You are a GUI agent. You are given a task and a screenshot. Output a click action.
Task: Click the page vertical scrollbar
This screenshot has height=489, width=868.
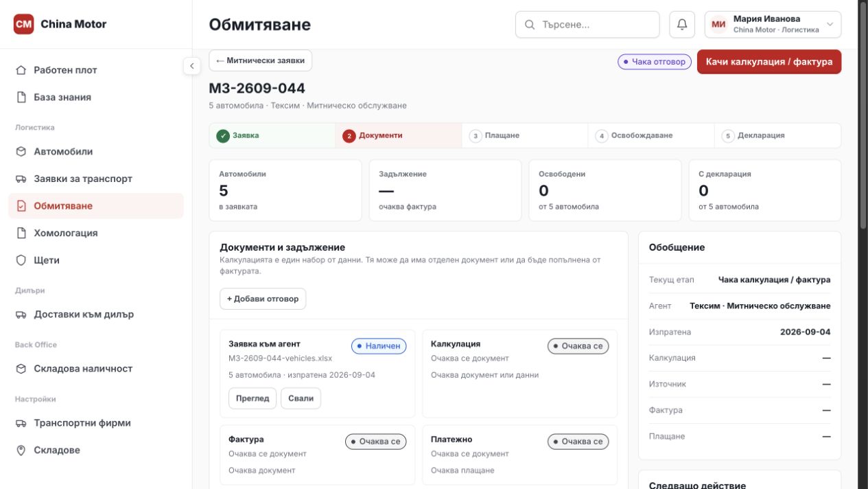pos(863,117)
